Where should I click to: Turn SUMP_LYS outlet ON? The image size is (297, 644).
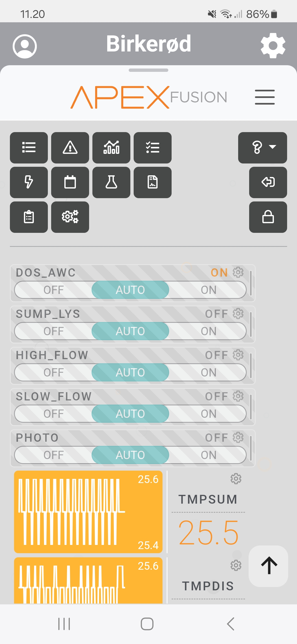click(x=208, y=331)
